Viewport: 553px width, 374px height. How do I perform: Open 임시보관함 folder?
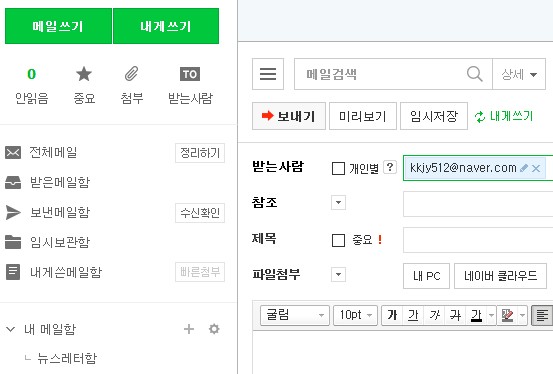tap(60, 242)
